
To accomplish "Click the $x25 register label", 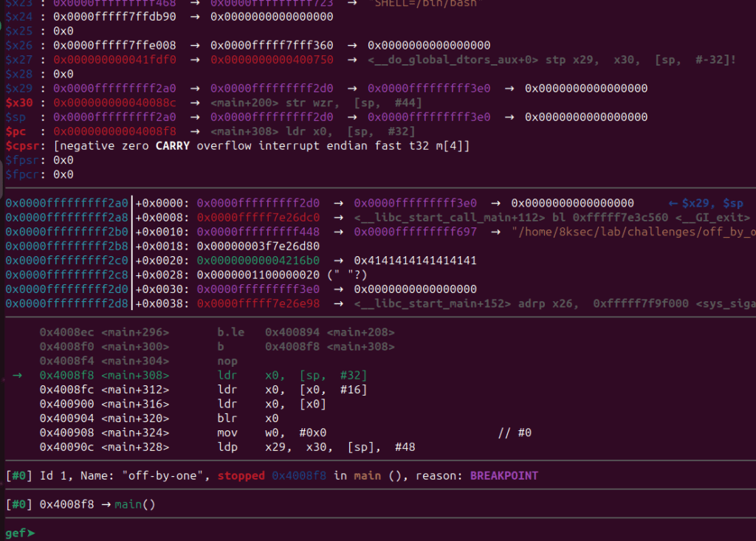I will click(19, 31).
